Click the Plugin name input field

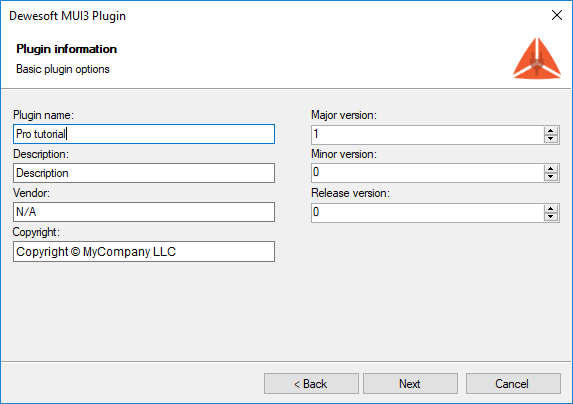(x=144, y=134)
